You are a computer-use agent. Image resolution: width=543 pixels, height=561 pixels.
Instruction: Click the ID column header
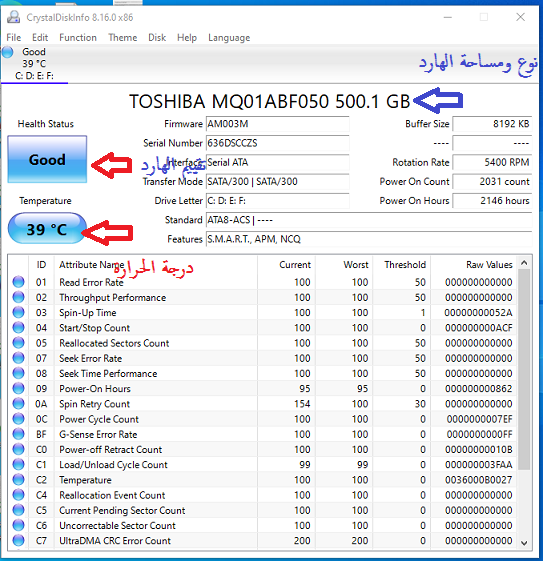[x=41, y=265]
